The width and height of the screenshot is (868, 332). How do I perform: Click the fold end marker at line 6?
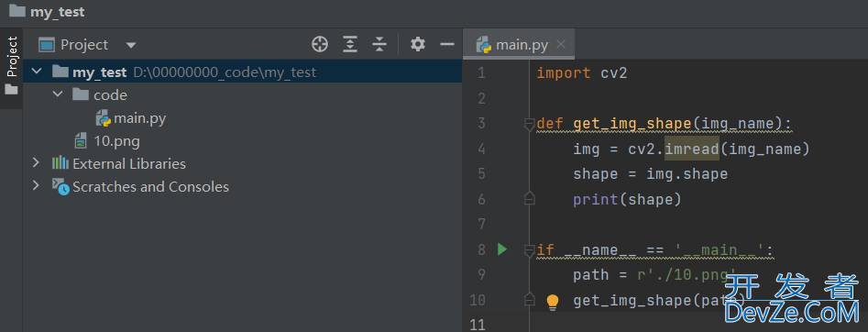tap(529, 198)
